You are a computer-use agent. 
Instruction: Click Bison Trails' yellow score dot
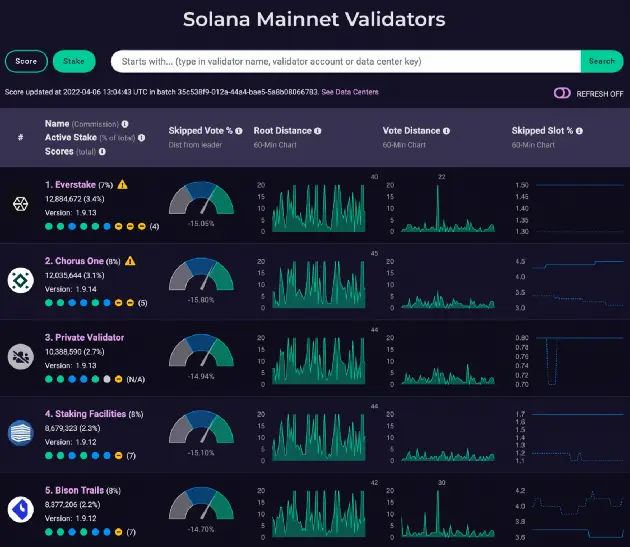(119, 532)
